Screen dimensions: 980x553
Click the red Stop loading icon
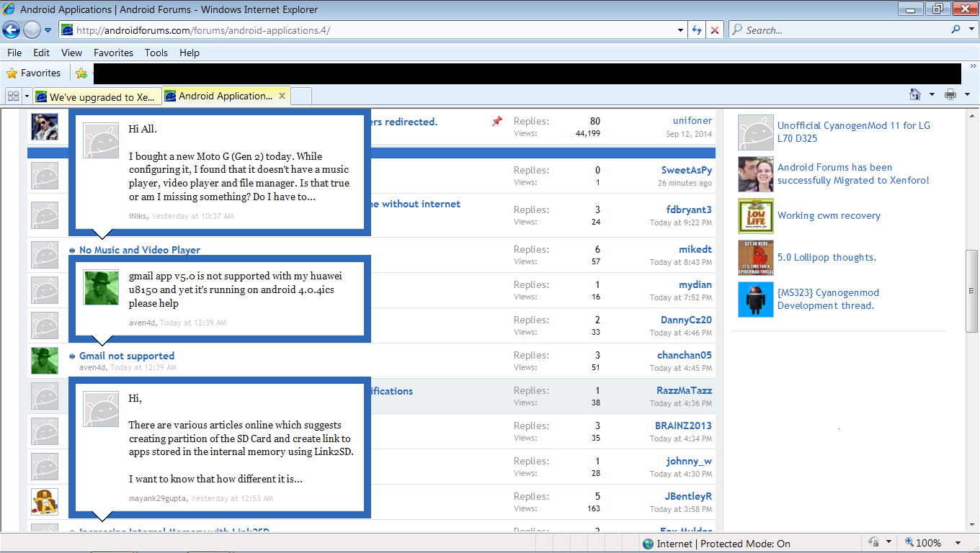pyautogui.click(x=714, y=30)
